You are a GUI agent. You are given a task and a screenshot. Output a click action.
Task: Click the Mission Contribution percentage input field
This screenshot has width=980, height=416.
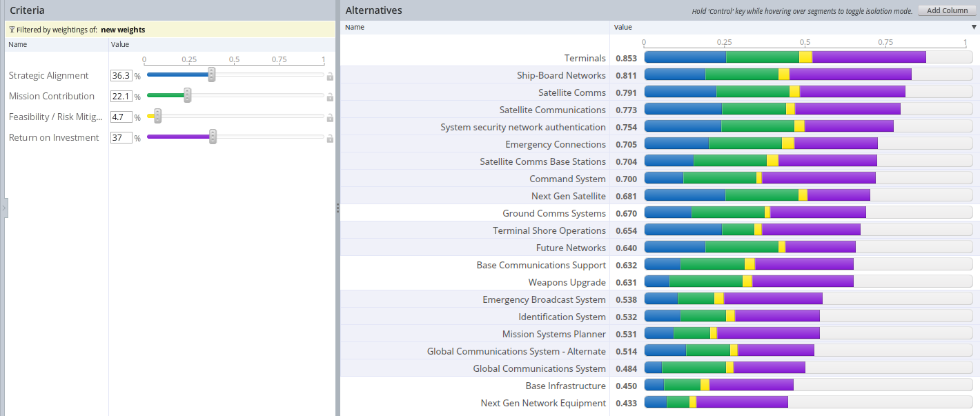(x=121, y=97)
